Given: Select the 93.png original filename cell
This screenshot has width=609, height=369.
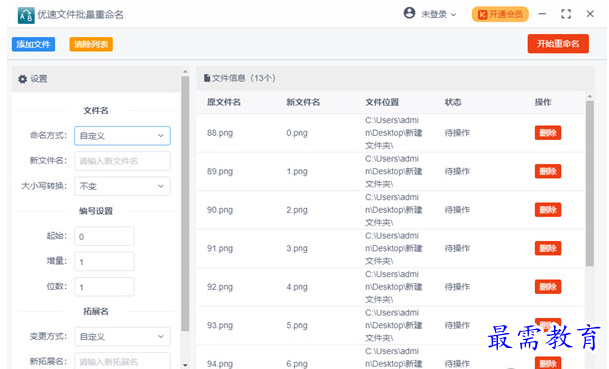Looking at the screenshot, I should click(220, 325).
